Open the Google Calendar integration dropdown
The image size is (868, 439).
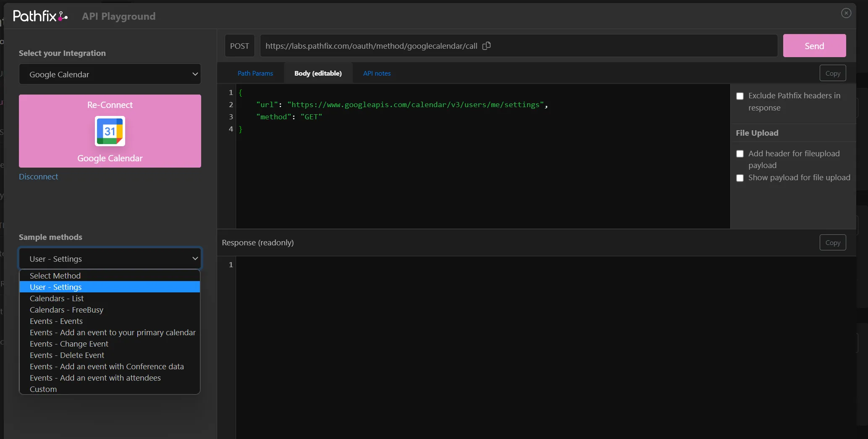(110, 74)
